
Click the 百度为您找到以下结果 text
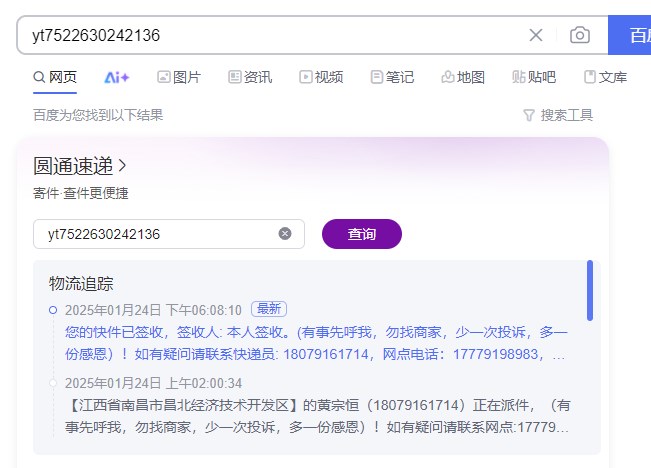tap(98, 115)
